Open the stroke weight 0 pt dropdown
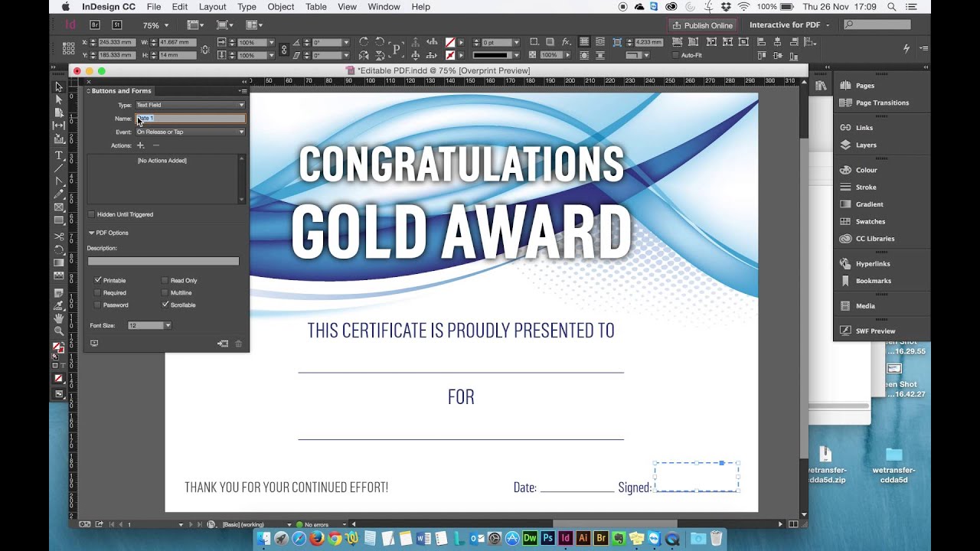This screenshot has width=980, height=551. [516, 43]
